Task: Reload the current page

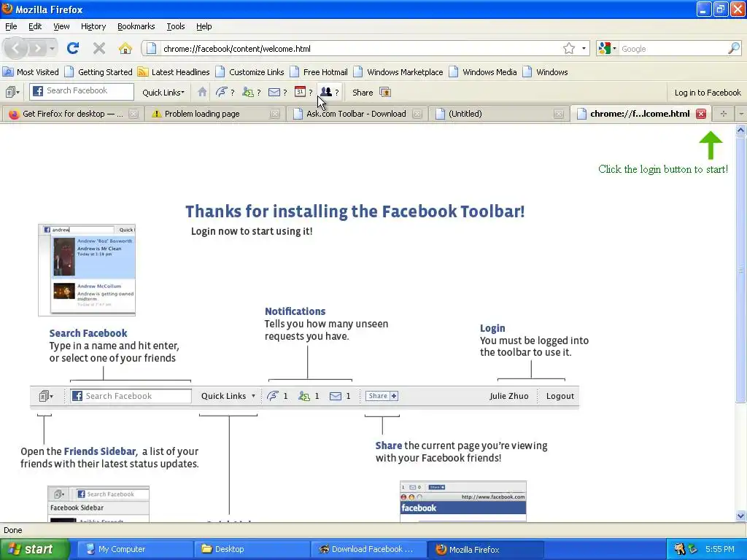Action: pyautogui.click(x=73, y=48)
